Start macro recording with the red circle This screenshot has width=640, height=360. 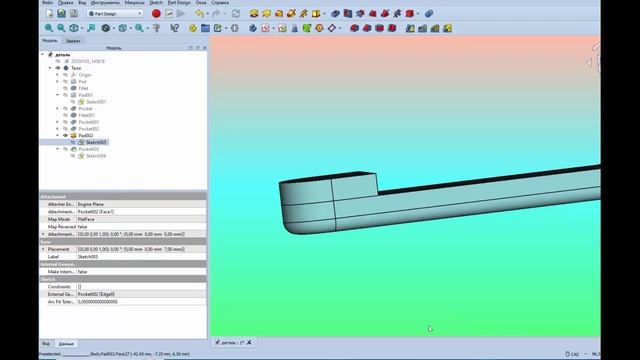click(156, 13)
